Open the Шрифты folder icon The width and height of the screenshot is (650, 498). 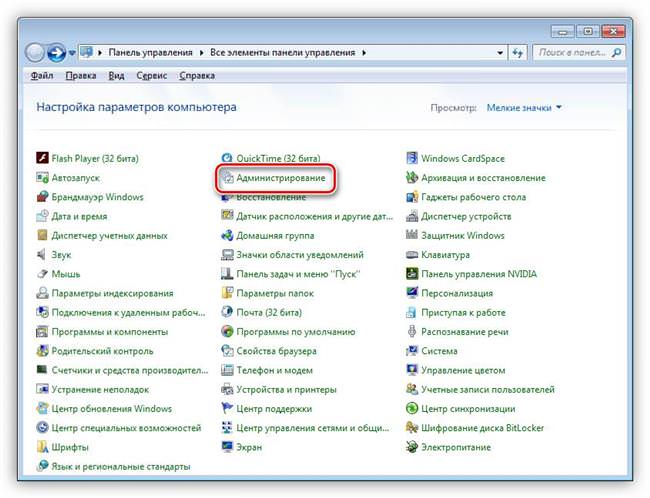click(x=42, y=447)
